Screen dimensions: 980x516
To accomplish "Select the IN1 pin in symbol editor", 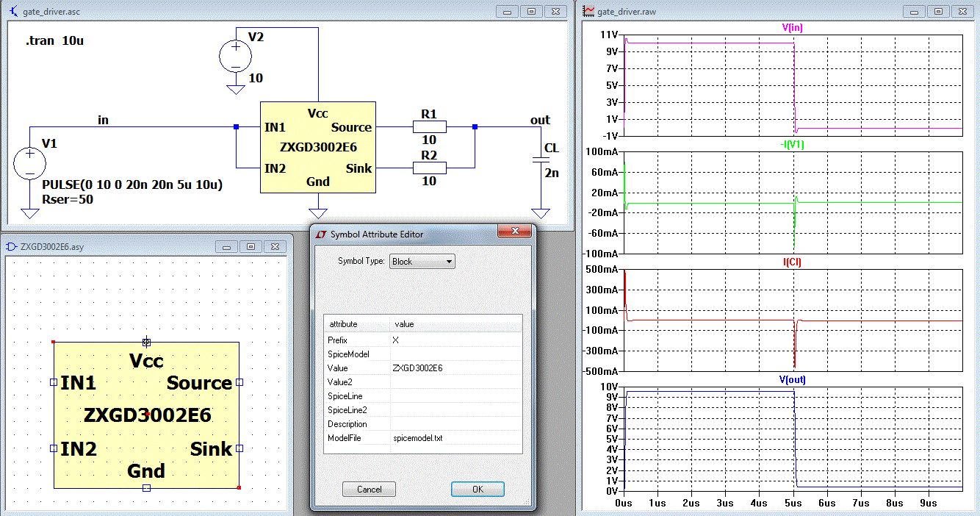I will click(53, 382).
